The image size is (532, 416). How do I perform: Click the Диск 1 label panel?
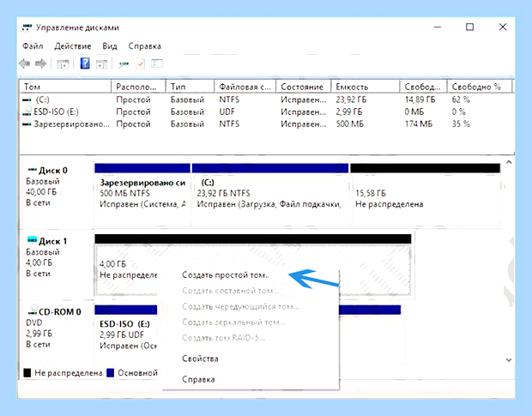click(x=57, y=264)
